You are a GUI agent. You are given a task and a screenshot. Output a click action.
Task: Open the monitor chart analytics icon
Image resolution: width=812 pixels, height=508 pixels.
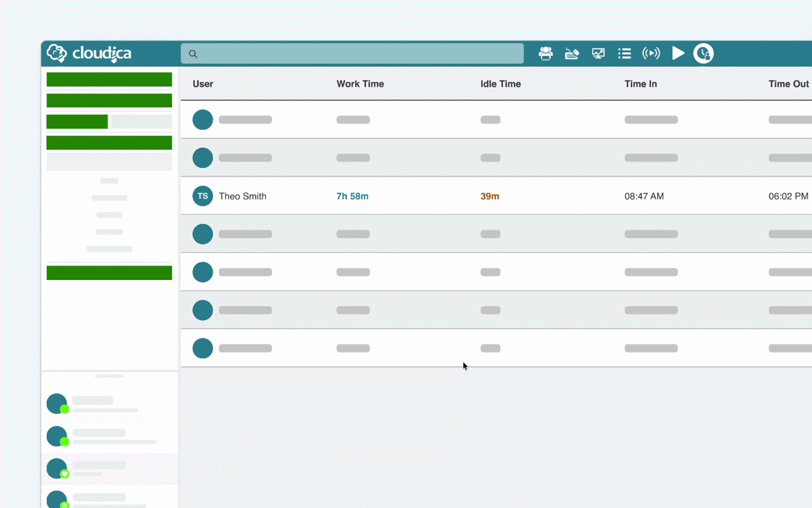(598, 53)
